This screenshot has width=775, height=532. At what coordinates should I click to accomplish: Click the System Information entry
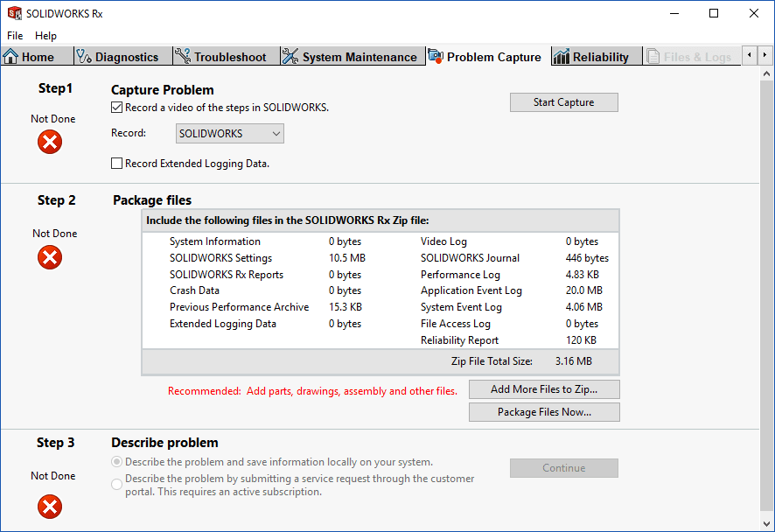coord(215,241)
